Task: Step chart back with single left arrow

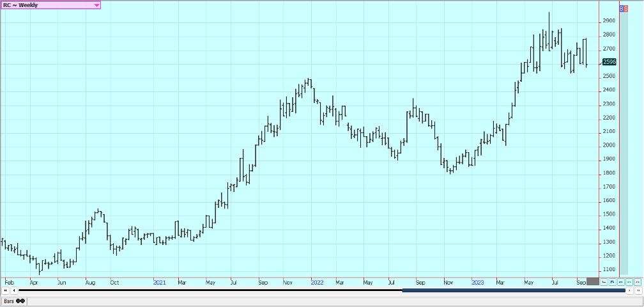Action: pyautogui.click(x=14, y=290)
